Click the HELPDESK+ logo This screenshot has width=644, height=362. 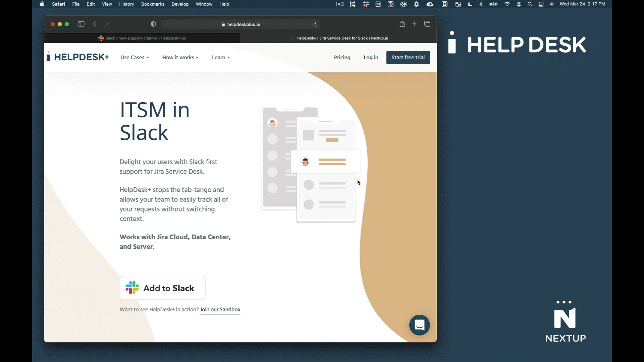[x=78, y=57]
